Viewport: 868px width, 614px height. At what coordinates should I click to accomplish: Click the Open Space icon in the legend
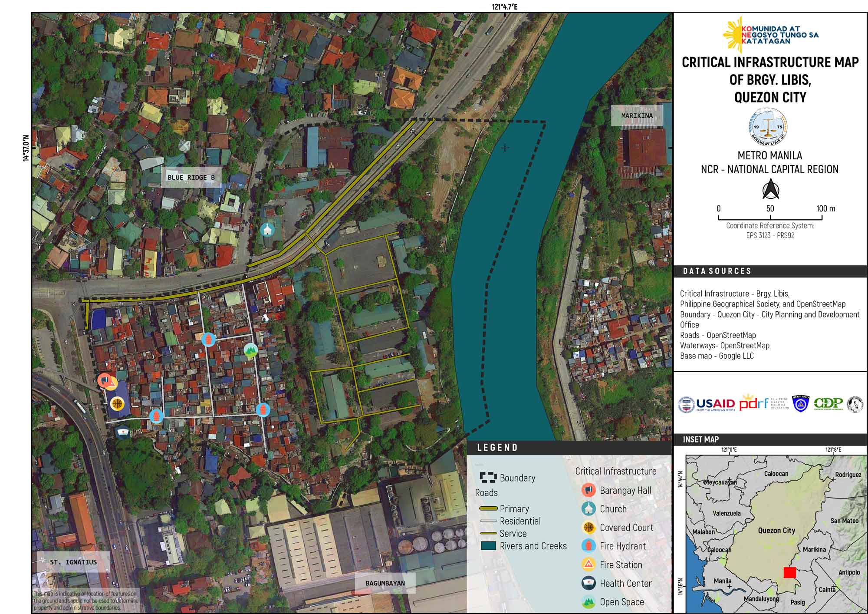589,602
